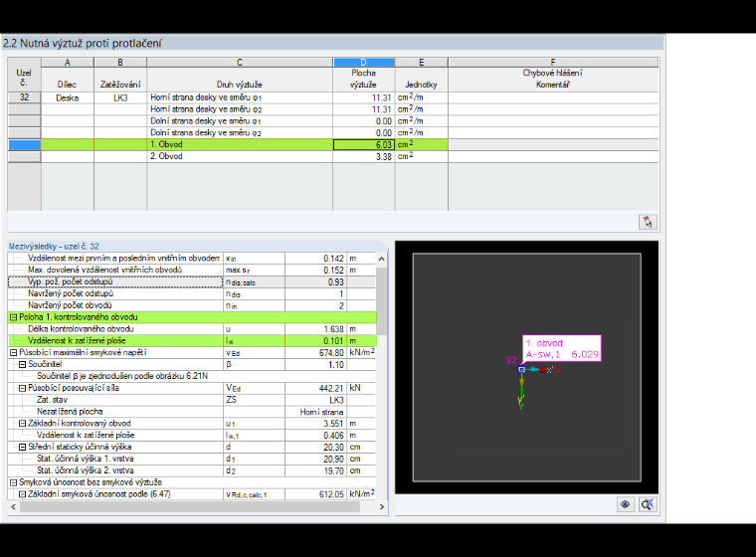
Task: Select 'Stat. účinná výška 1. vrstva' row
Action: pos(192,459)
